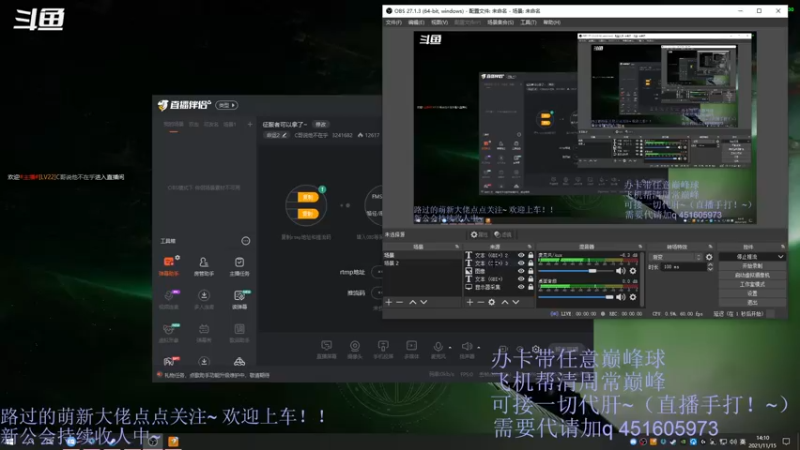Click the toolbox more-options circle icon
The height and width of the screenshot is (450, 800).
(246, 241)
